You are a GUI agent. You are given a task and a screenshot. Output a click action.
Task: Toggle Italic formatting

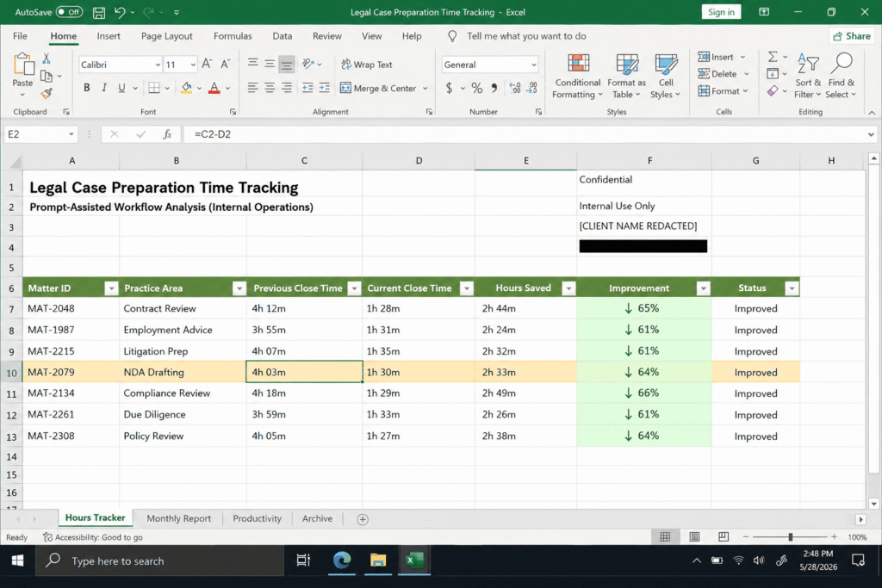pos(104,88)
